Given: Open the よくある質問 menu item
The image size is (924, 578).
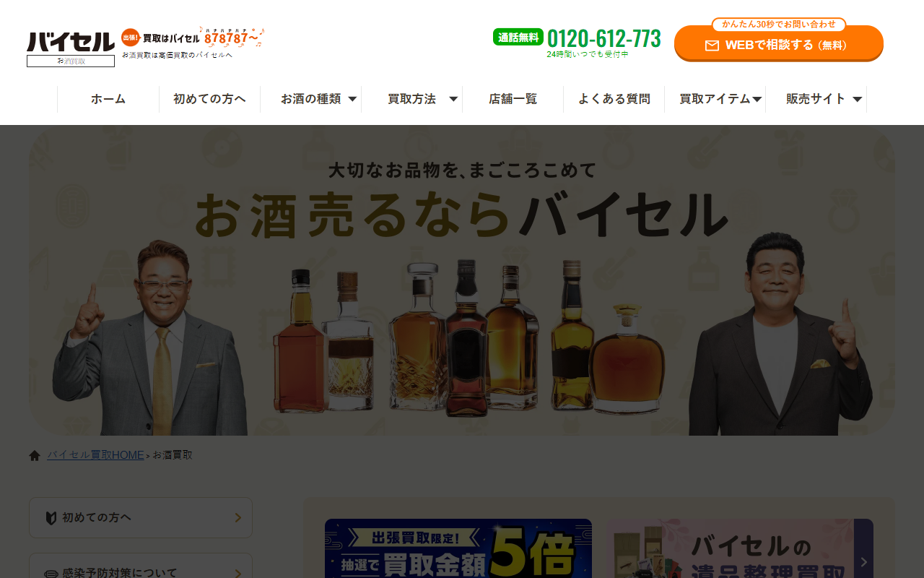Looking at the screenshot, I should [x=614, y=99].
